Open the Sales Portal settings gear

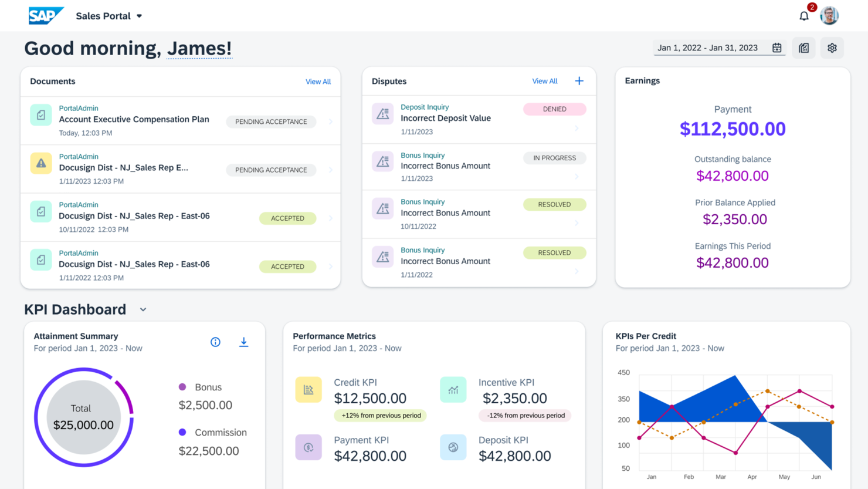(832, 48)
